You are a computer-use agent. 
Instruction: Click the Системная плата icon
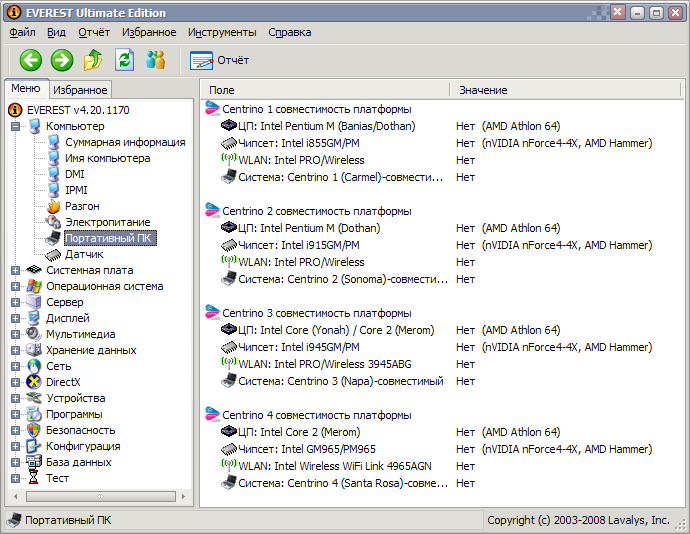point(34,270)
